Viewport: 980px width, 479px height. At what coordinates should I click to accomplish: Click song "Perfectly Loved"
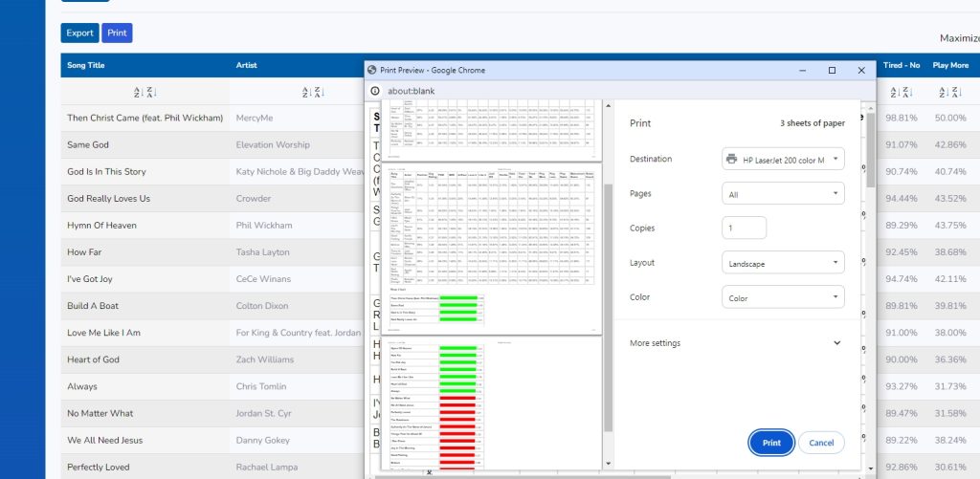click(x=99, y=467)
